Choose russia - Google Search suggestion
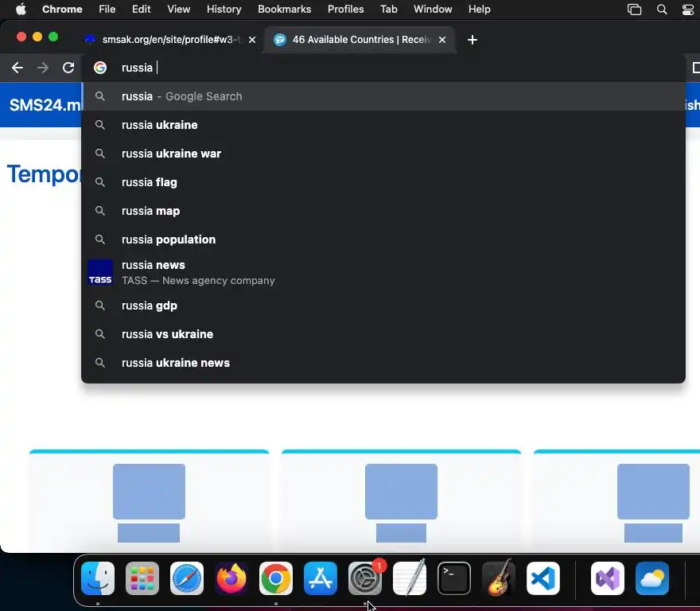The width and height of the screenshot is (700, 611). [383, 96]
